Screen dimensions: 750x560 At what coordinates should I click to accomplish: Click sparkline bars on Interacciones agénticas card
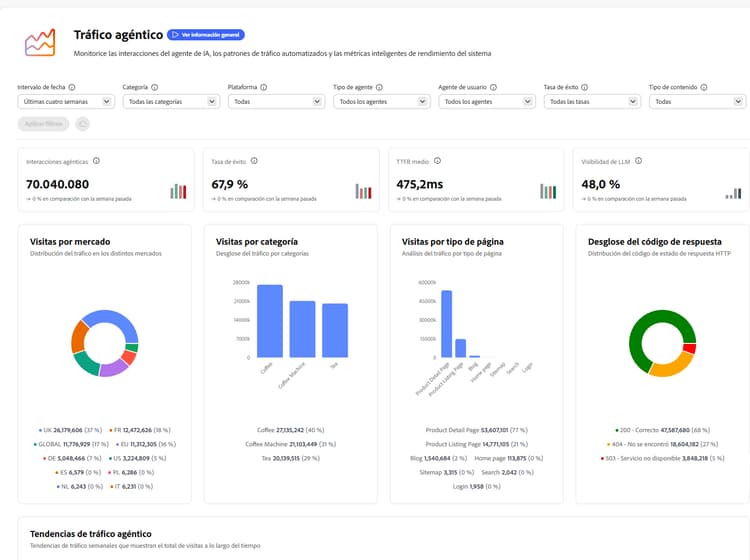point(178,191)
